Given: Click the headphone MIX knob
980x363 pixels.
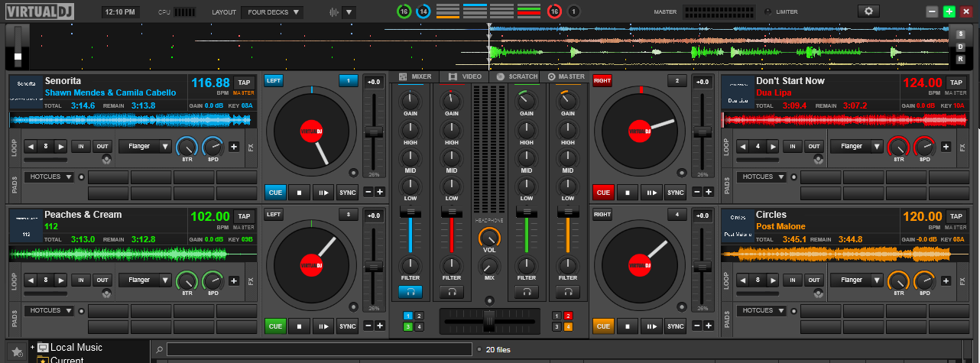Looking at the screenshot, I should 489,267.
